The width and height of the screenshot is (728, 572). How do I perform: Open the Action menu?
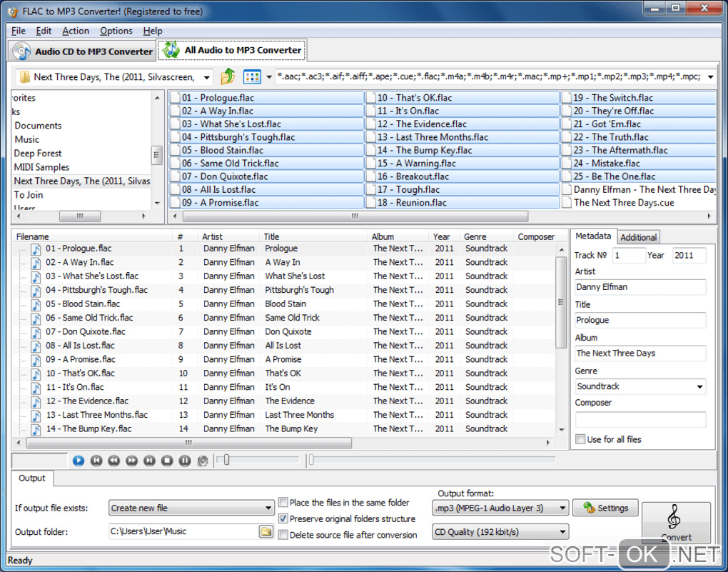pos(76,31)
